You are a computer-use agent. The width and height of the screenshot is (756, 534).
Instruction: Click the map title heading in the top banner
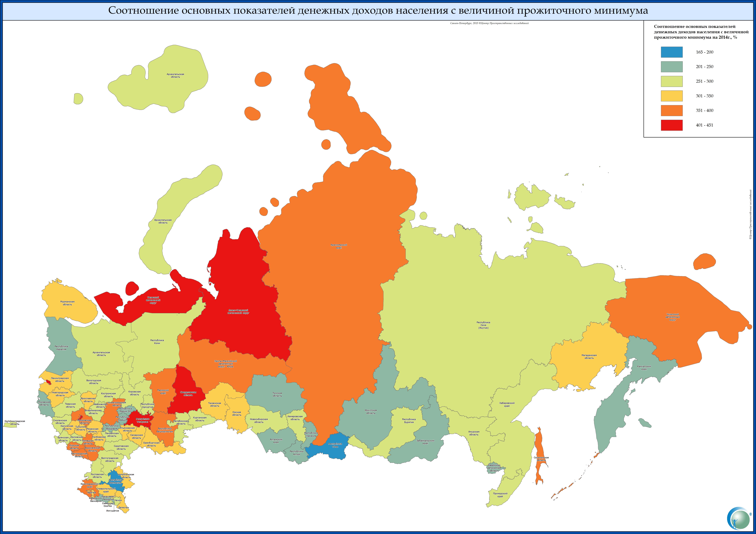click(378, 11)
